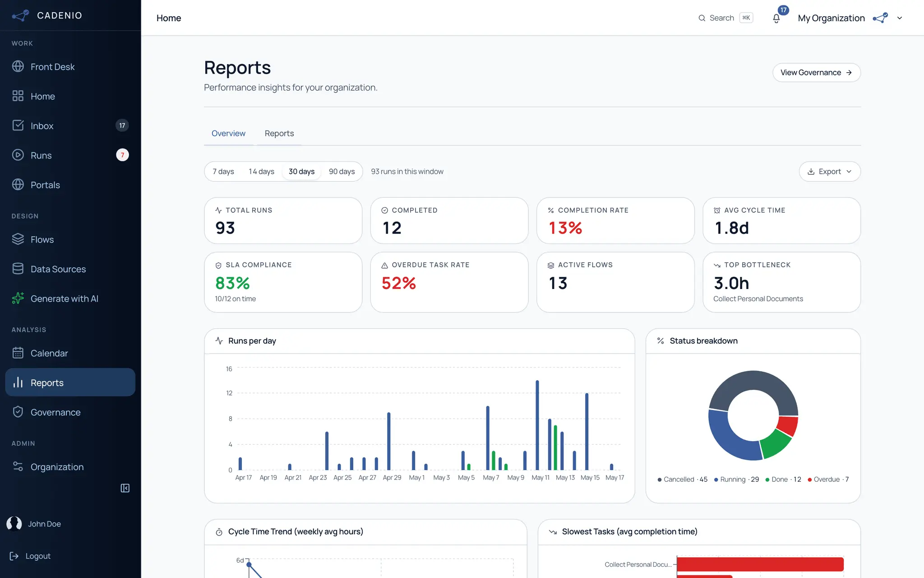
Task: Click the Done legend dot
Action: click(x=767, y=480)
